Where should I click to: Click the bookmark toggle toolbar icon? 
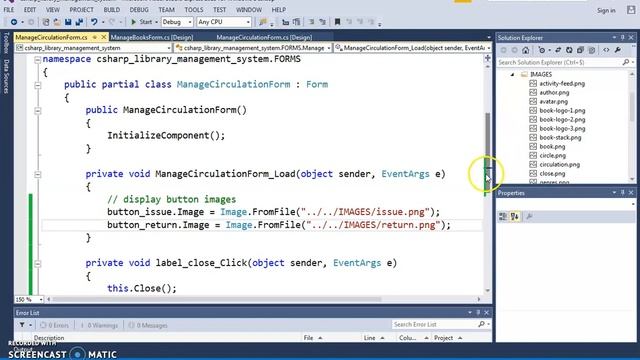pos(337,22)
